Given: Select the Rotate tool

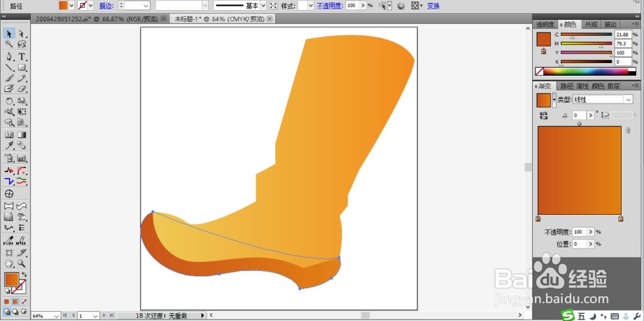Looking at the screenshot, I should click(8, 101).
